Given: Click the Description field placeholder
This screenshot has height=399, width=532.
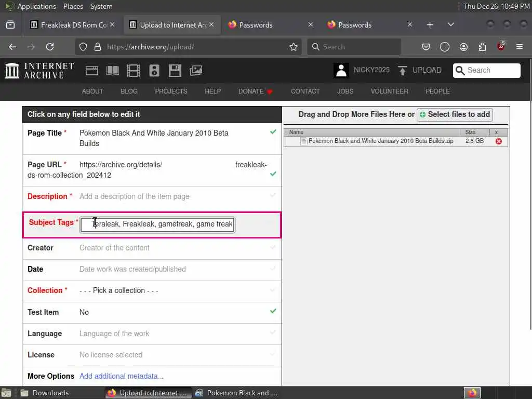Looking at the screenshot, I should tap(135, 196).
